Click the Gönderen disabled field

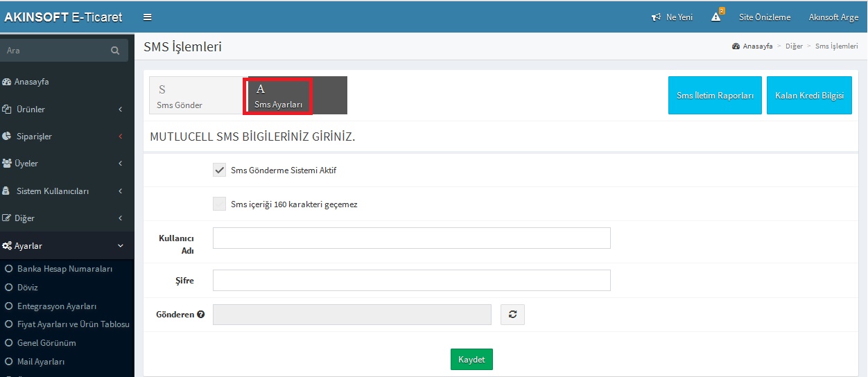pos(352,315)
